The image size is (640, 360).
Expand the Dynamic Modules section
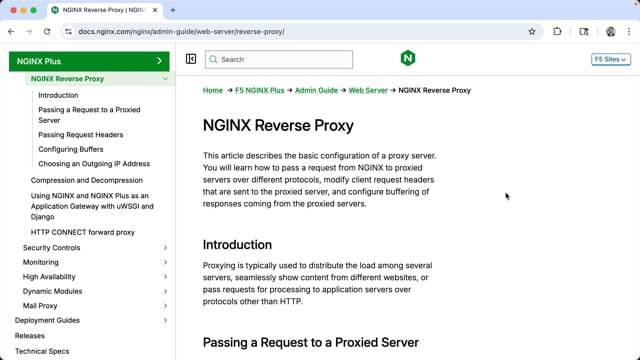(165, 291)
